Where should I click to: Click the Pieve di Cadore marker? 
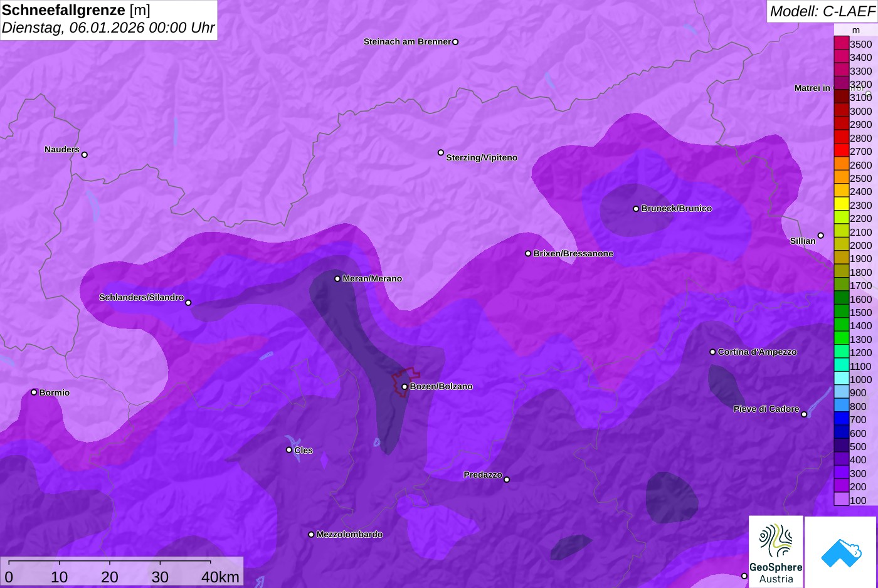click(804, 414)
